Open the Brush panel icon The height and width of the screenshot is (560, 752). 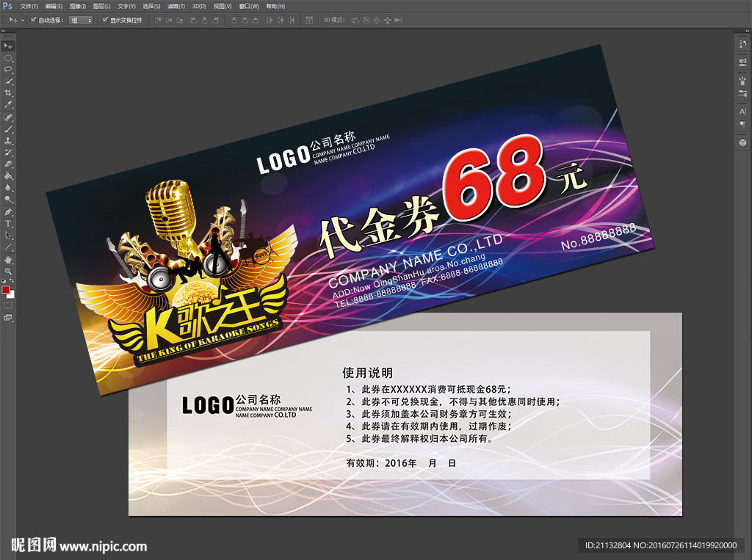pos(742,93)
